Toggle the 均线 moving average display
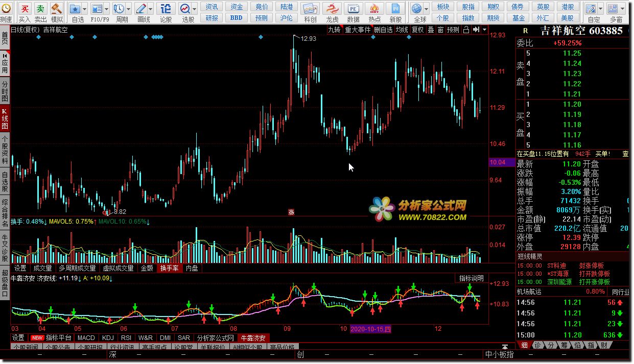Image resolution: width=634 pixels, height=364 pixels. 402,30
